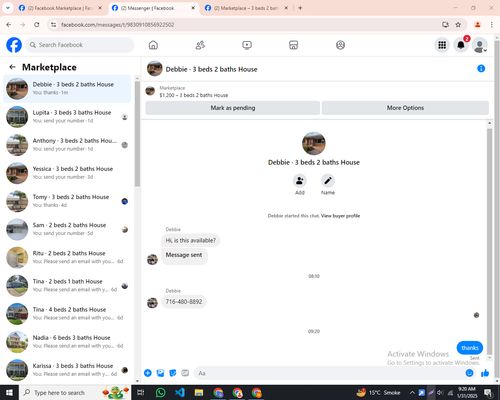Switch to the Facebook Marketplace tab
Viewport: 500px width, 400px height.
click(61, 8)
